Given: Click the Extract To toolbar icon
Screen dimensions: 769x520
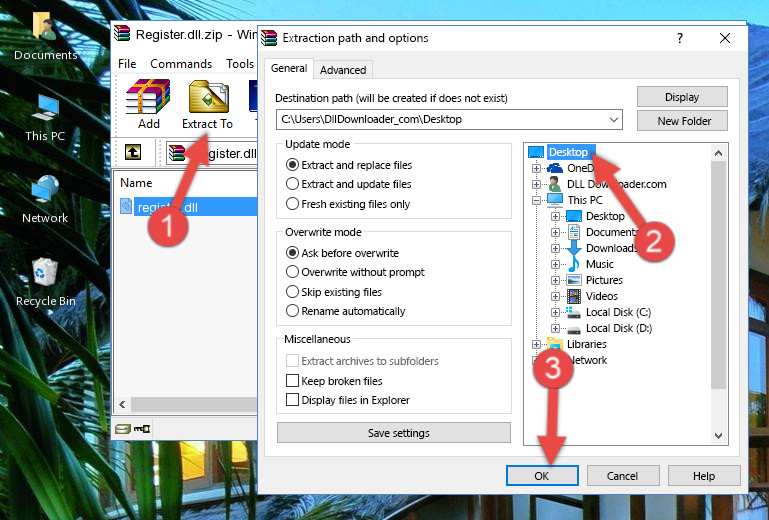Looking at the screenshot, I should pos(207,104).
